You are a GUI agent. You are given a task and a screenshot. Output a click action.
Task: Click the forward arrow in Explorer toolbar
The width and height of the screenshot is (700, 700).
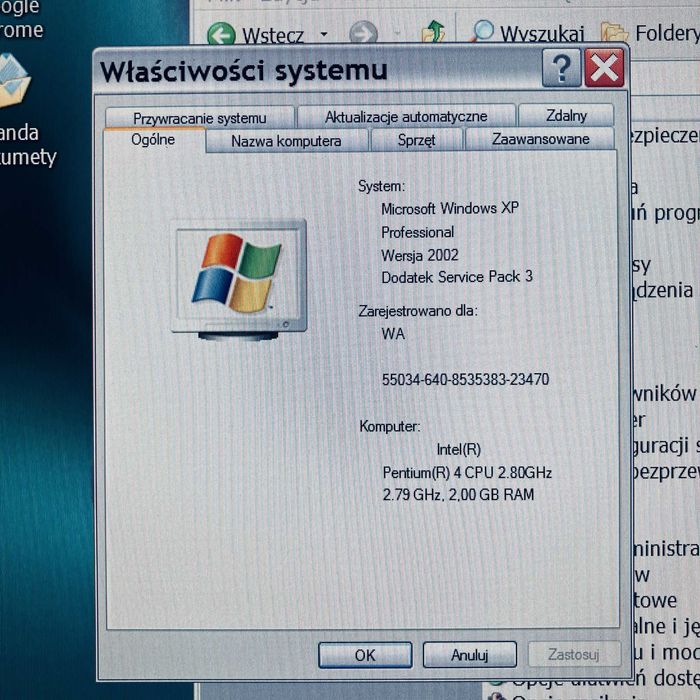tap(363, 33)
